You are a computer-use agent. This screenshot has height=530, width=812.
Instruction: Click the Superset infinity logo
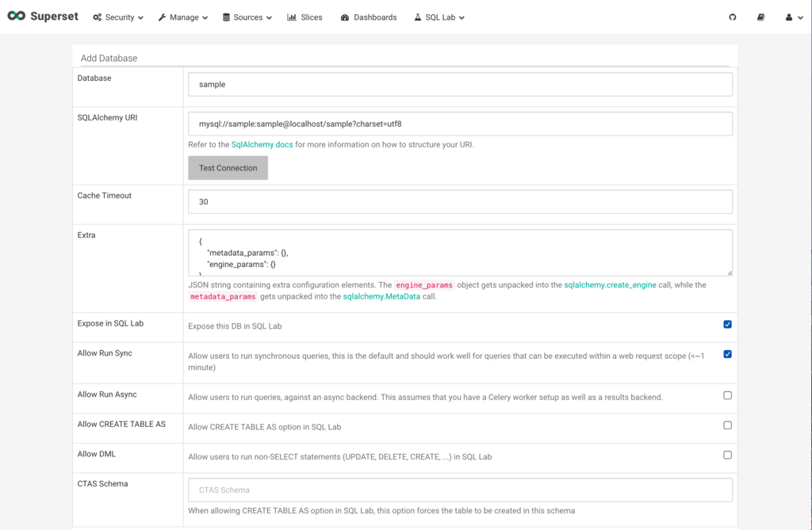(16, 16)
